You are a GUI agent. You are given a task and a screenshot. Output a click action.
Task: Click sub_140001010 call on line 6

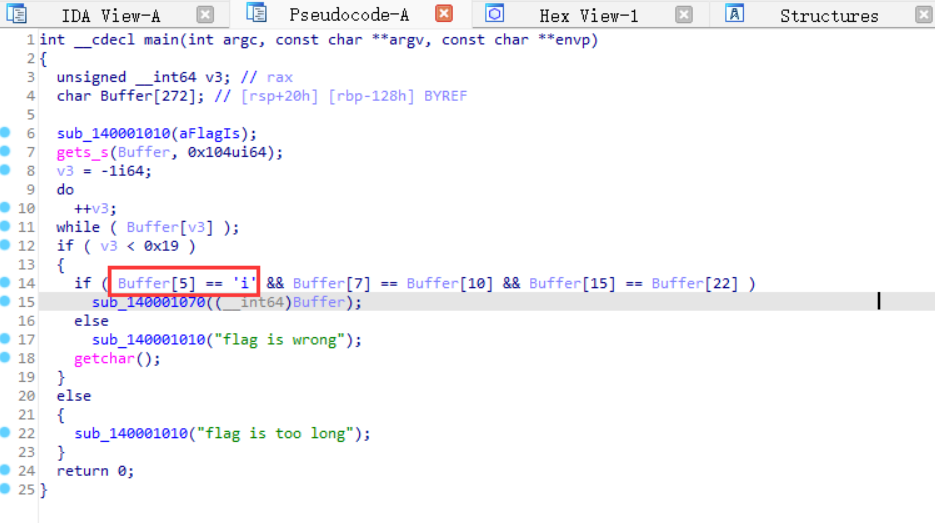tap(113, 133)
